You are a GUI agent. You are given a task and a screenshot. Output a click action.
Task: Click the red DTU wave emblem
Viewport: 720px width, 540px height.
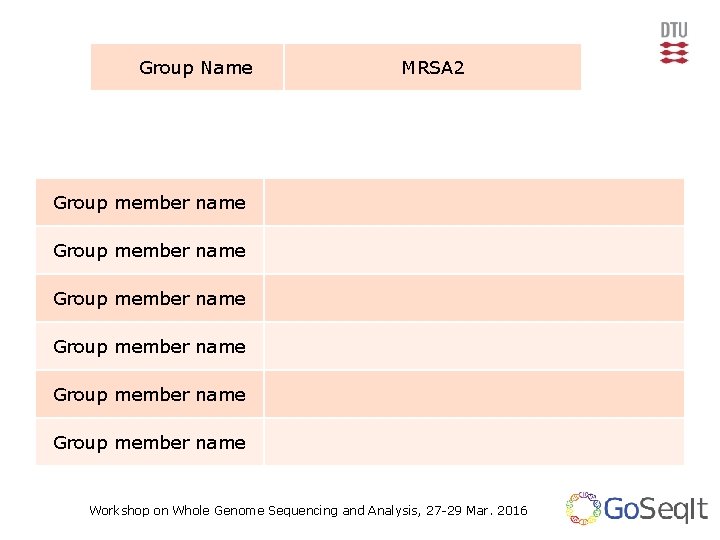pyautogui.click(x=674, y=53)
